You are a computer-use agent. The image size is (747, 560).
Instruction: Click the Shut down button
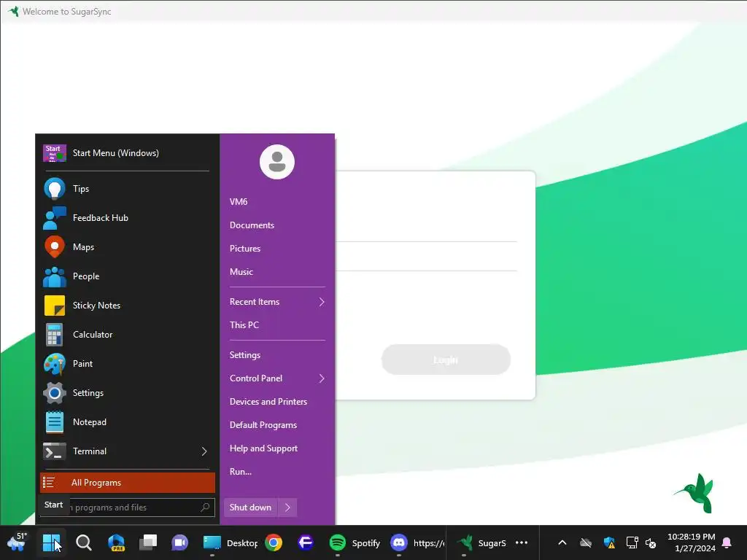pos(251,507)
